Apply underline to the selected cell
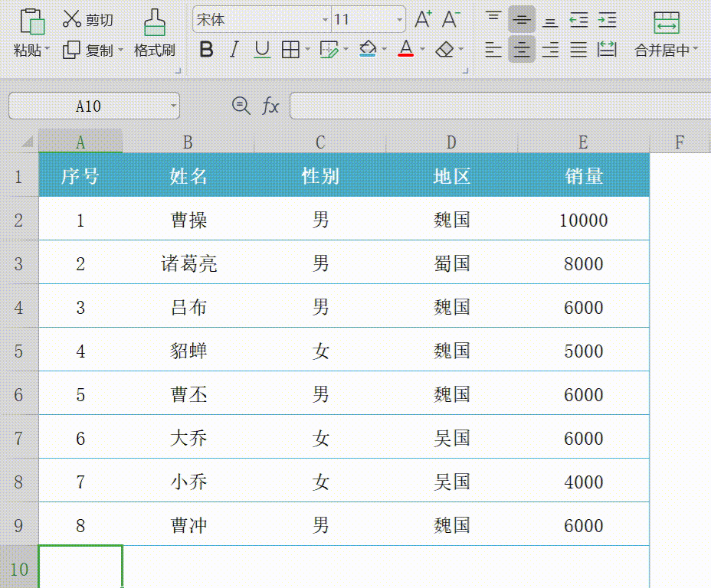This screenshot has height=588, width=711. click(261, 48)
